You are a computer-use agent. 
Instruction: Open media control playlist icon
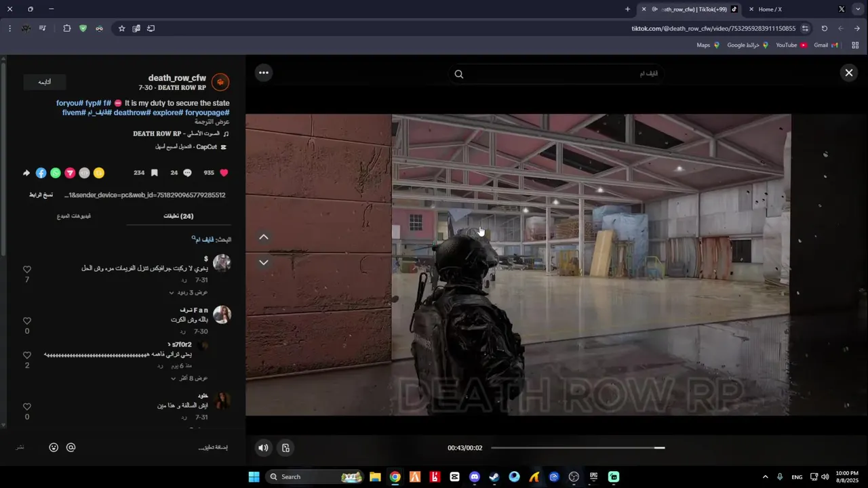coord(42,28)
